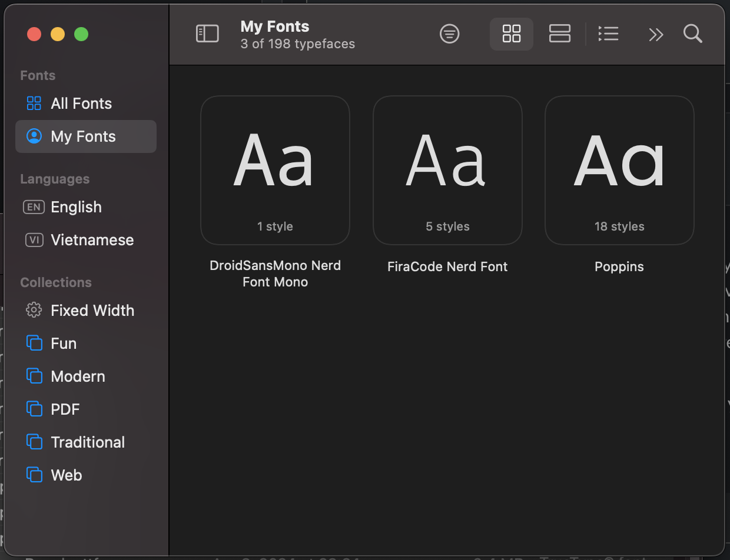Image resolution: width=730 pixels, height=560 pixels.
Task: Click the PDF collection stack icon
Action: [x=34, y=409]
